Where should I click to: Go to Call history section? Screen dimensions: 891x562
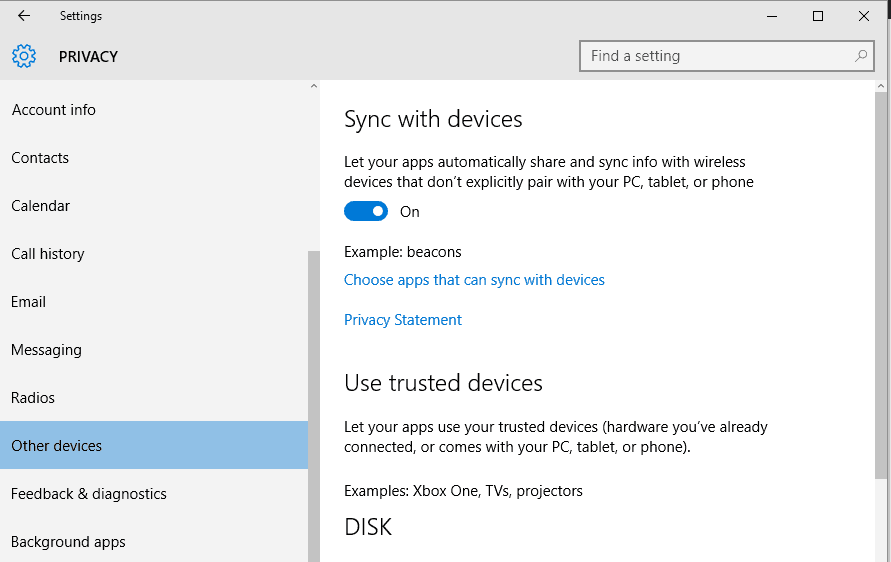[x=48, y=254]
